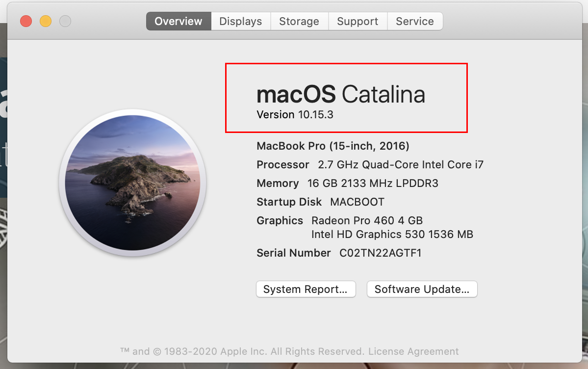Open System Report
The image size is (588, 369).
click(x=306, y=289)
